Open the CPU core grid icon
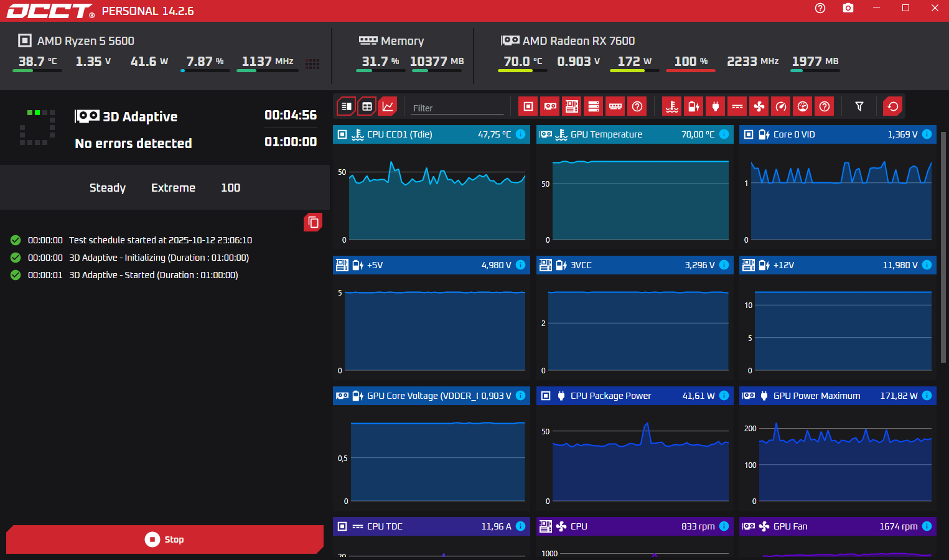The height and width of the screenshot is (560, 949). [312, 63]
